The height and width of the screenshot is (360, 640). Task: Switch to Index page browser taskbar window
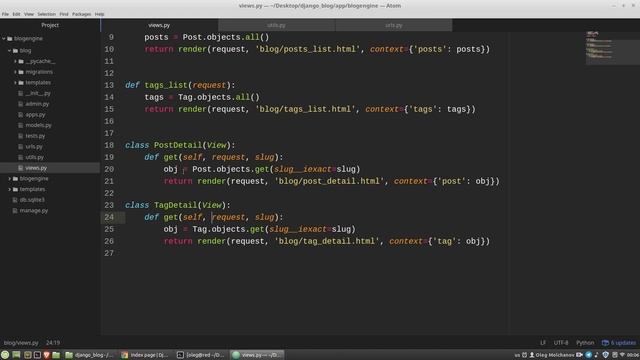tap(145, 355)
